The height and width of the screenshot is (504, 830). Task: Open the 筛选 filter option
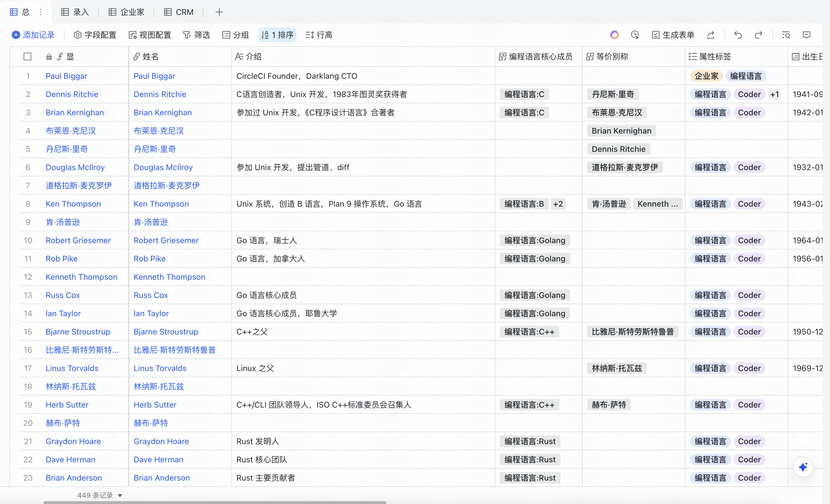point(197,35)
